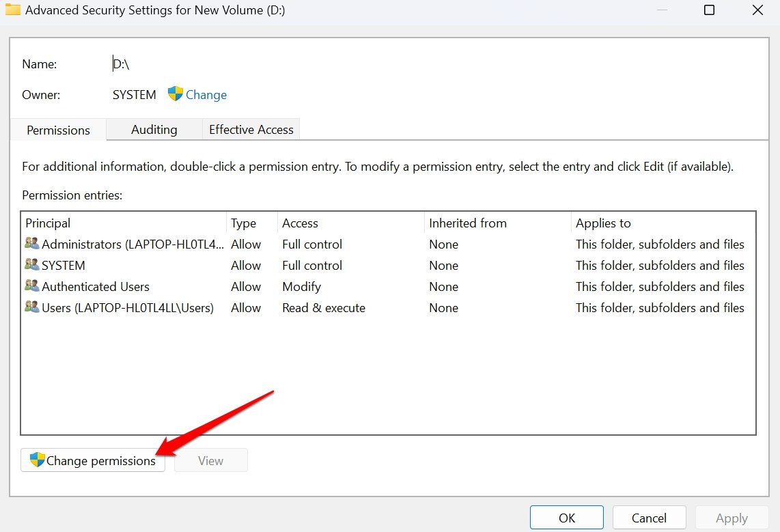780x532 pixels.
Task: Click the Cancel button
Action: point(649,518)
